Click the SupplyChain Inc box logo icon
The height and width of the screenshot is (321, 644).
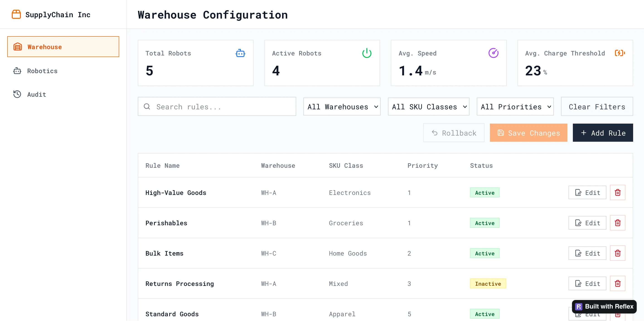pyautogui.click(x=16, y=14)
